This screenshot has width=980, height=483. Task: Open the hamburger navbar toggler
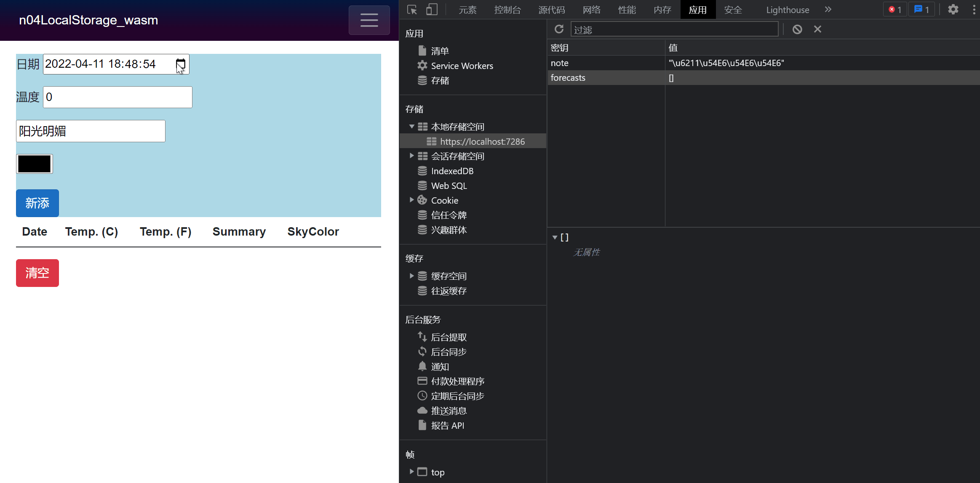click(x=369, y=20)
